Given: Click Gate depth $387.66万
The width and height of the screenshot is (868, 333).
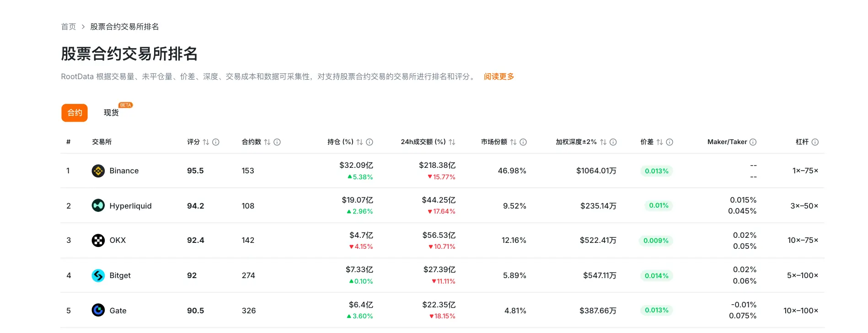Looking at the screenshot, I should point(598,311).
